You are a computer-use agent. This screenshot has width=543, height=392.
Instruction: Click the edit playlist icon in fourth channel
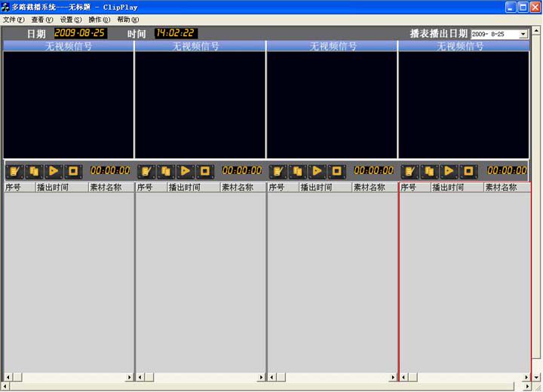[410, 171]
